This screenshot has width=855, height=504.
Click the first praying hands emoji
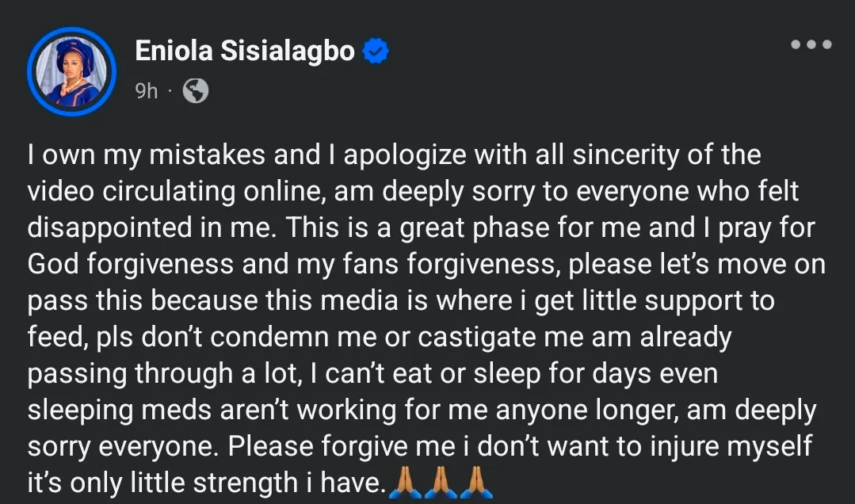(404, 483)
